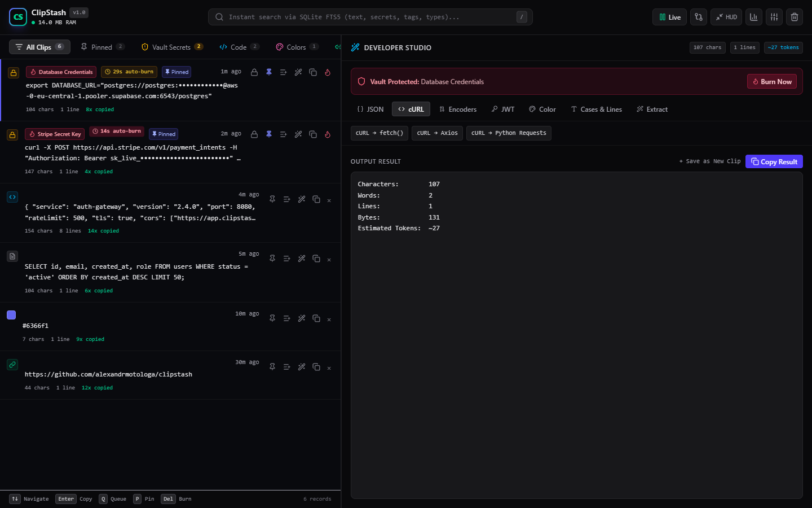Toggle vault lock on Stripe Secret Key clip
Image resolution: width=812 pixels, height=508 pixels.
point(254,134)
